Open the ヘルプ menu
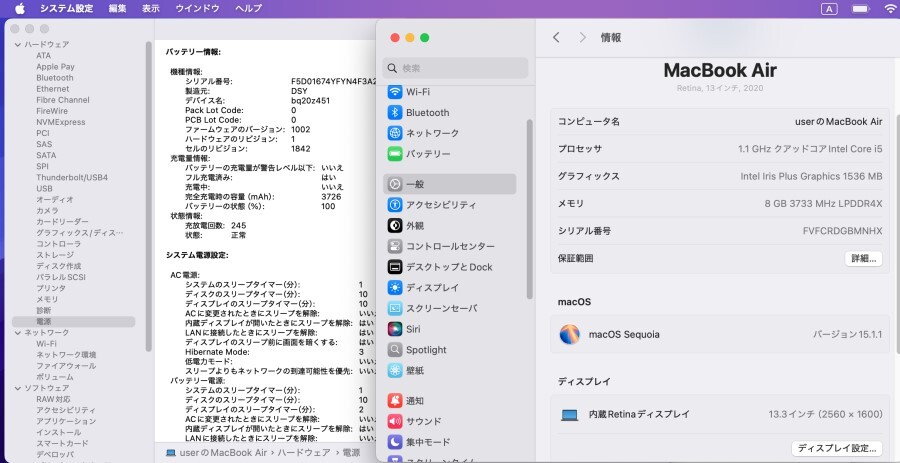This screenshot has width=900, height=463. point(248,9)
